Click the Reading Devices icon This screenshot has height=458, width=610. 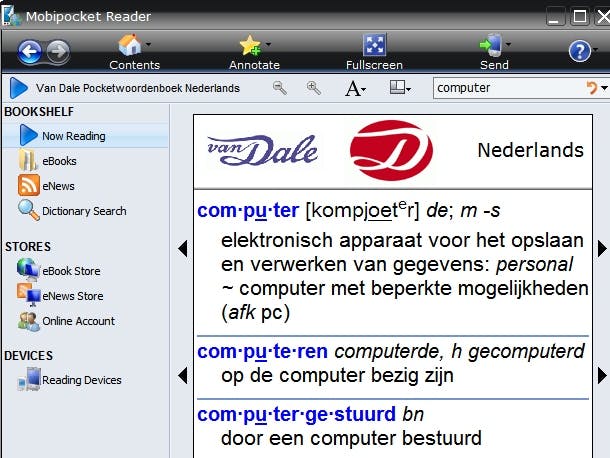point(29,379)
